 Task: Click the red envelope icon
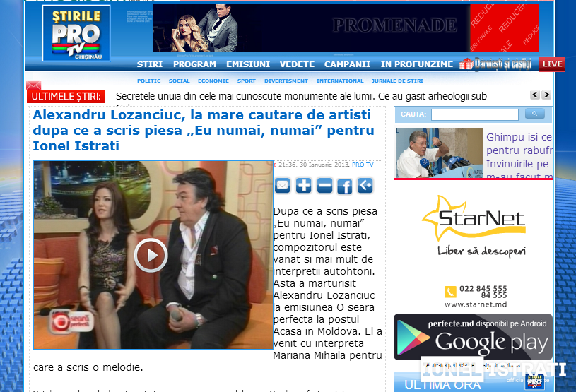pyautogui.click(x=33, y=85)
